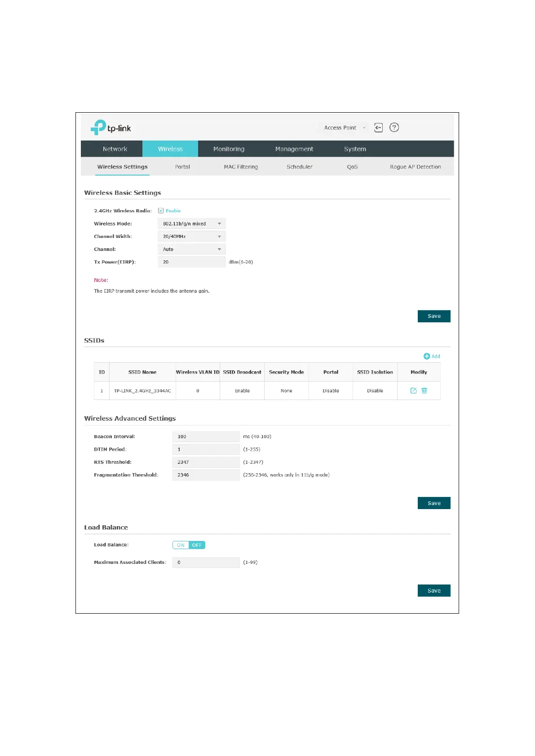Switch Load Balance toggle to OFF

coord(197,545)
